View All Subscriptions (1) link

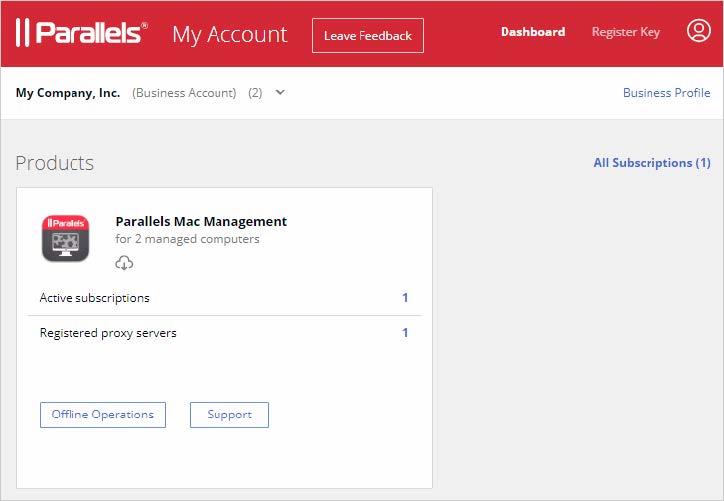pos(652,163)
